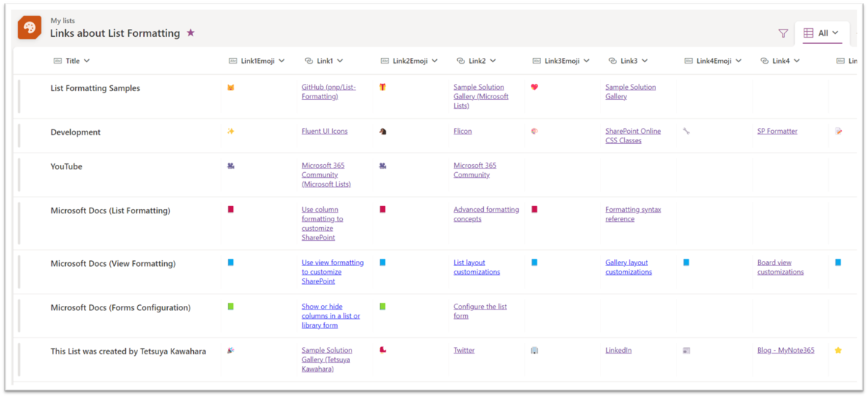This screenshot has height=397, width=868.
Task: Open the Fluent UI Icons link
Action: pos(324,131)
